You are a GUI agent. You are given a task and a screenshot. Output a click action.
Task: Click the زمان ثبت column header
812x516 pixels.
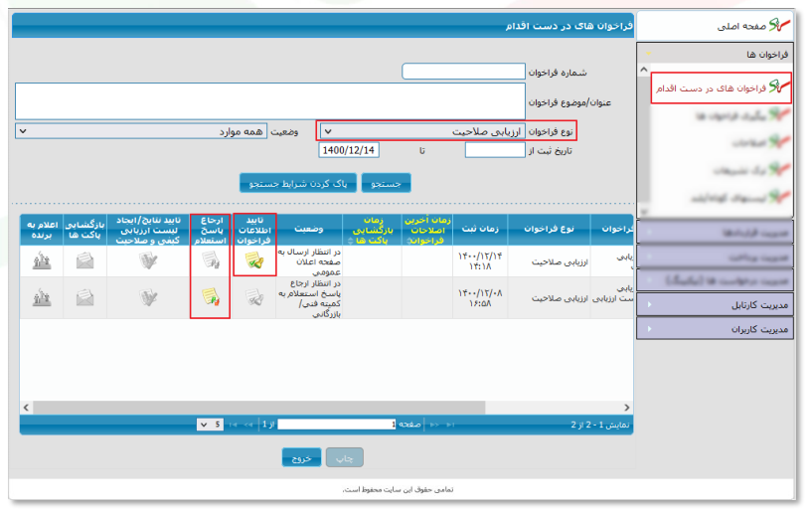480,229
